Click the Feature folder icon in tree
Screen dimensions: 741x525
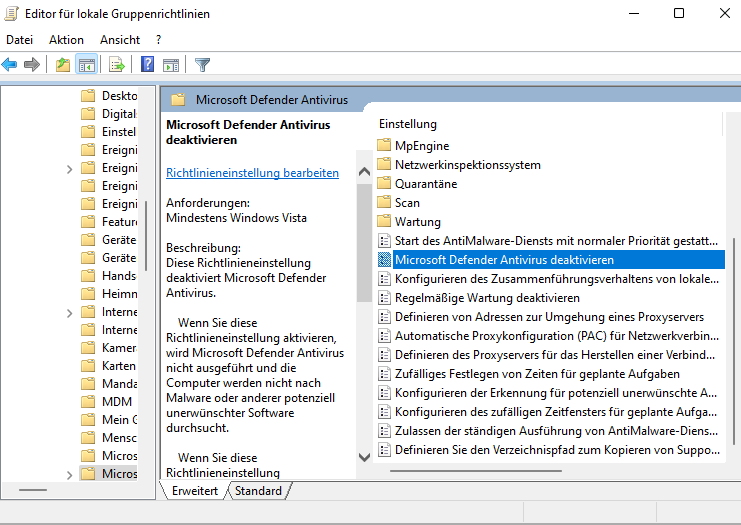click(x=88, y=222)
